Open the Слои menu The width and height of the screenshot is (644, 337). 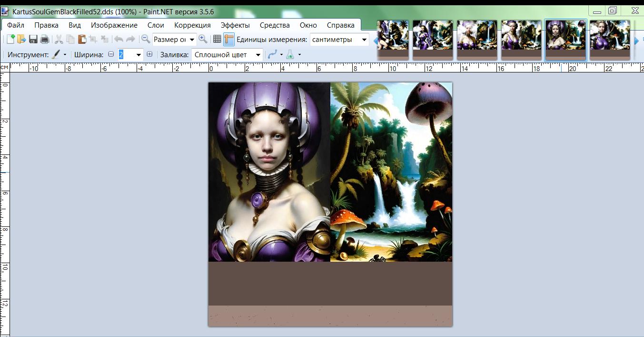pos(156,25)
